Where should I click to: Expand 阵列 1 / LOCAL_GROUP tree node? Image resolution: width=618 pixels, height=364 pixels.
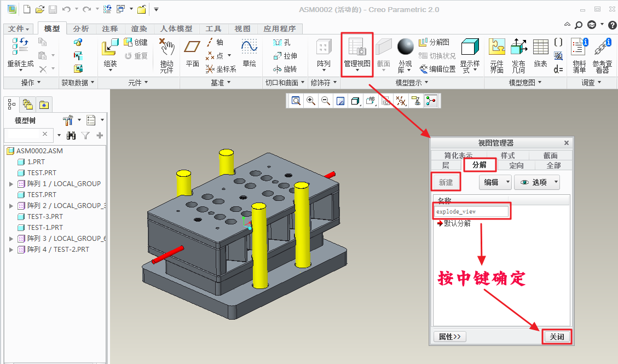coord(11,184)
